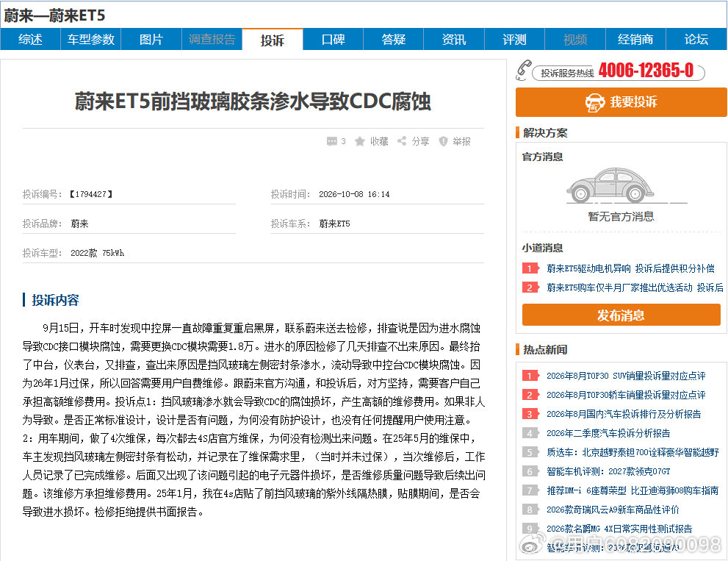Open the 2026年8月TOP30轿车销量 news link
728x561 pixels.
[x=626, y=395]
